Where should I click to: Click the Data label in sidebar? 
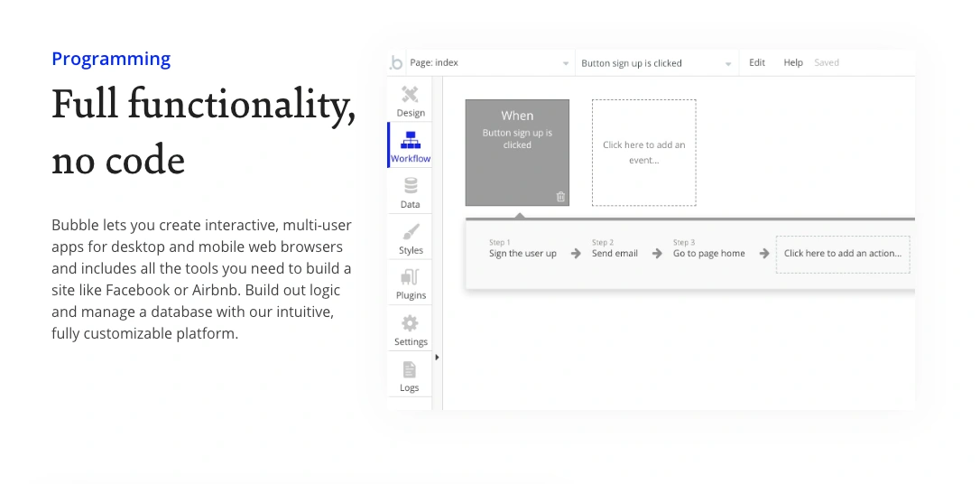pos(410,204)
